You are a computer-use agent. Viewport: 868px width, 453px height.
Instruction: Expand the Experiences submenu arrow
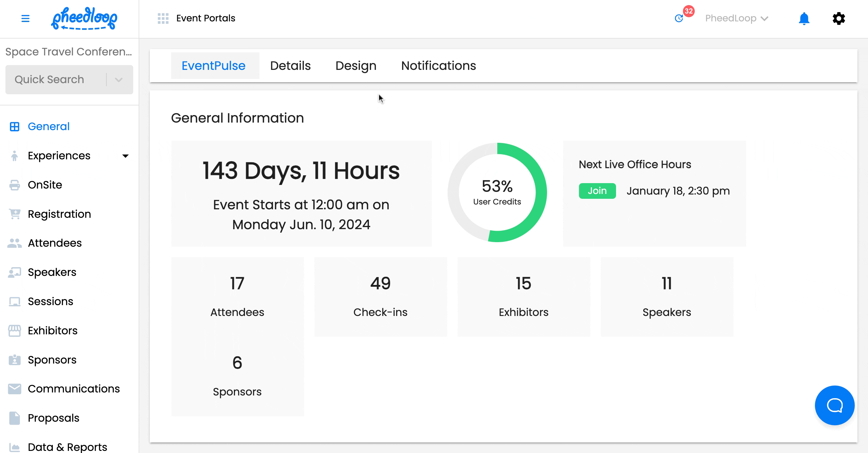pos(125,156)
